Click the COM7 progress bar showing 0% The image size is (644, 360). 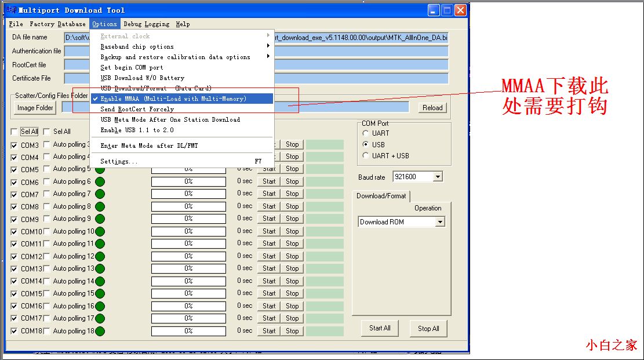pos(188,194)
